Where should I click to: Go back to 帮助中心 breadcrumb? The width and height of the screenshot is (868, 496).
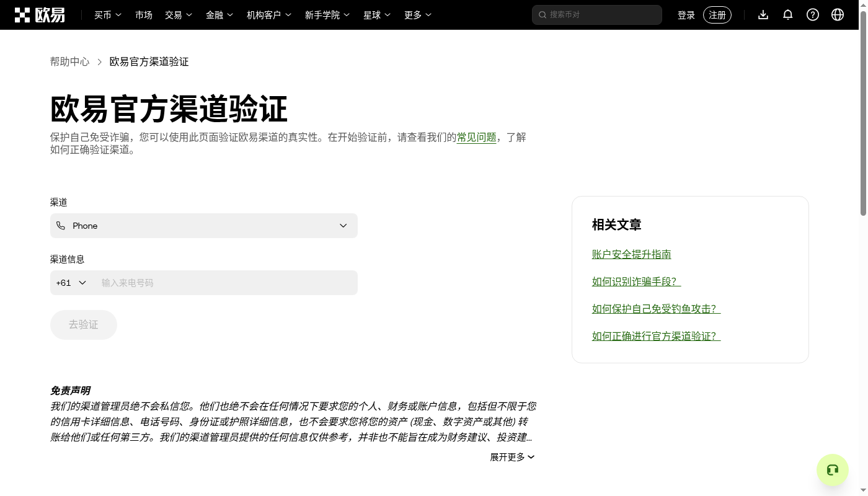[x=70, y=61]
